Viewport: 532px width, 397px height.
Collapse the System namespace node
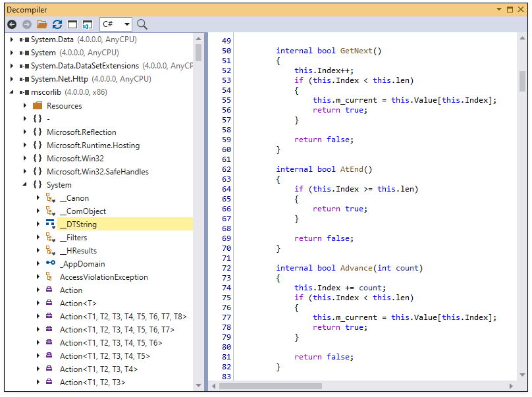tap(25, 184)
